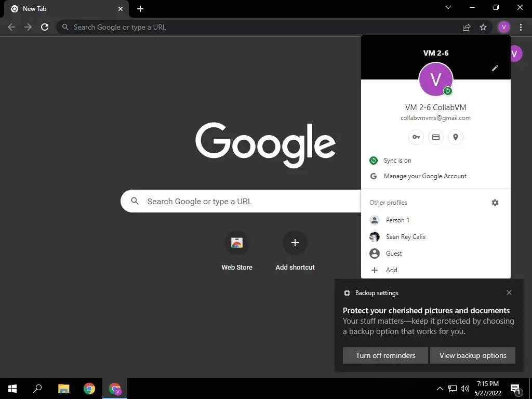This screenshot has height=399, width=532.
Task: Click the VM 2-6 CollabVM name text
Action: point(436,107)
